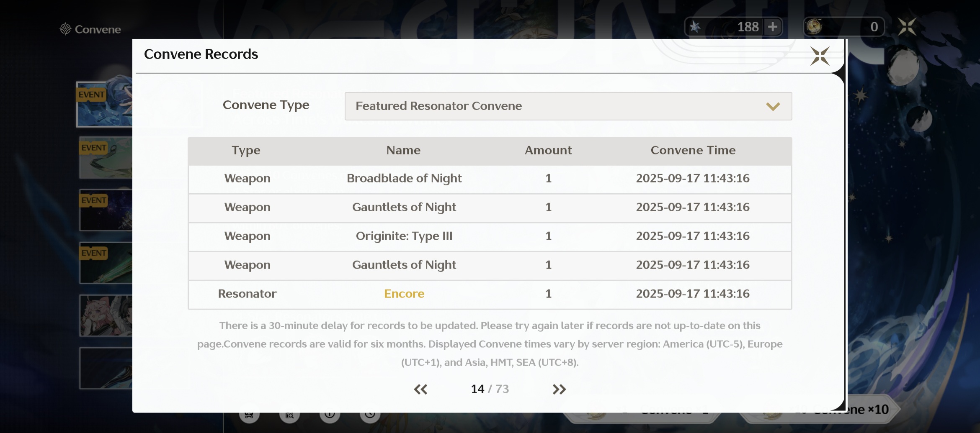Click the Convene Type label
Image resolution: width=980 pixels, height=433 pixels.
click(266, 105)
